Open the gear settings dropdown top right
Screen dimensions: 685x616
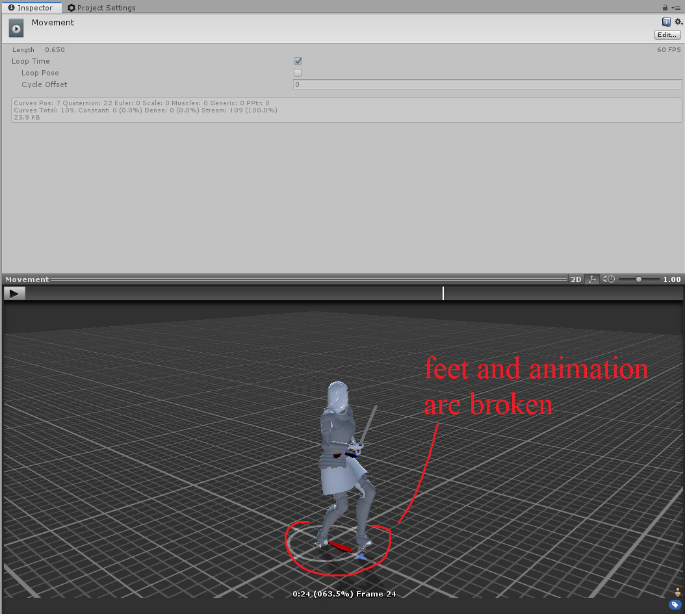point(677,21)
